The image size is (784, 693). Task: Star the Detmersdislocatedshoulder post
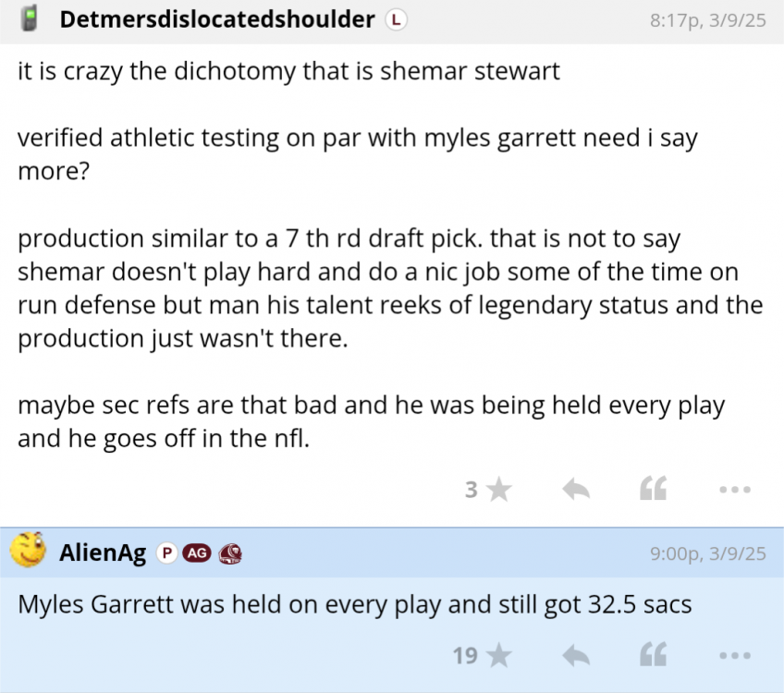tap(498, 490)
